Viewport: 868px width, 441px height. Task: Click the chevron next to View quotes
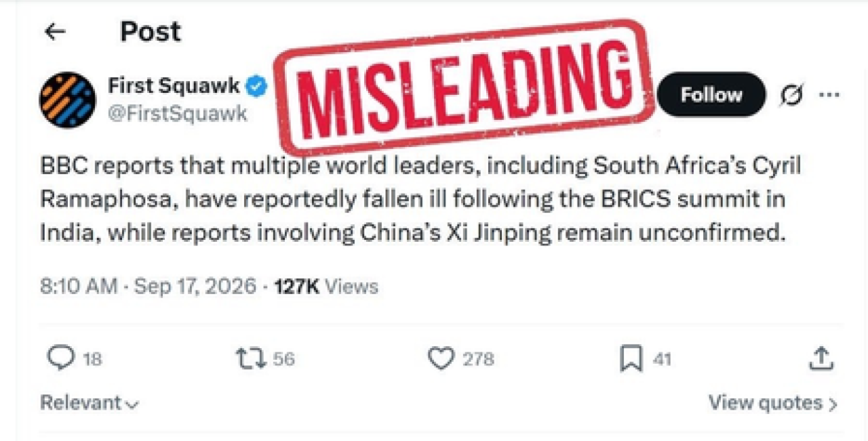[x=833, y=404]
